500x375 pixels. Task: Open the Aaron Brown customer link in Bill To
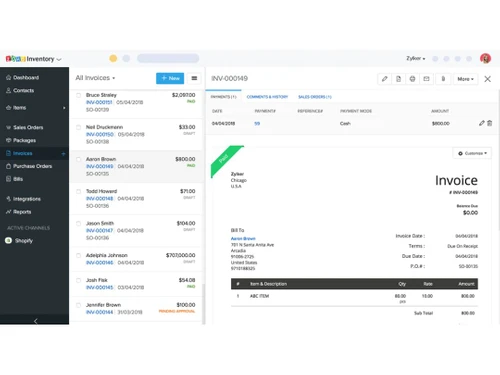coord(243,238)
